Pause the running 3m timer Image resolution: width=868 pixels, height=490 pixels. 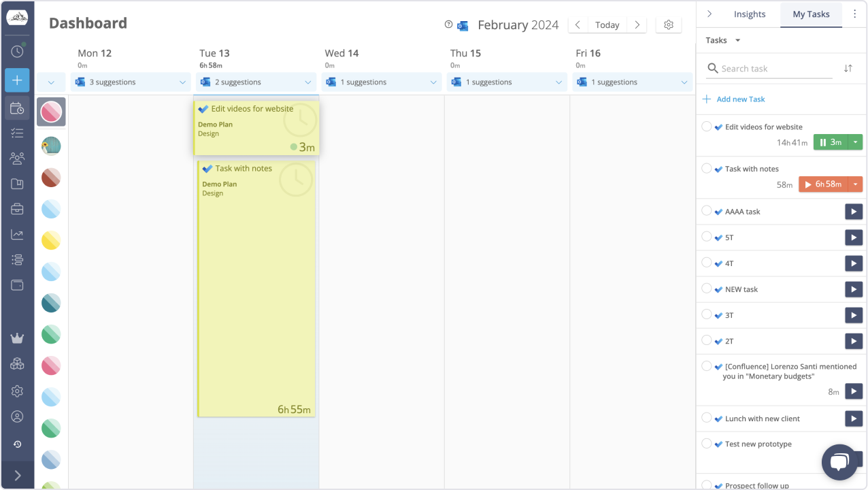click(831, 142)
